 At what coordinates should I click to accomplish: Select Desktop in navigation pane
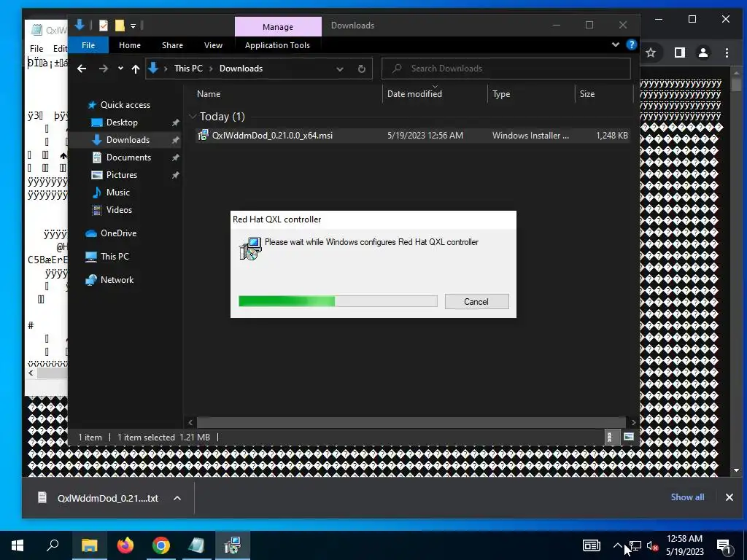[x=122, y=122]
